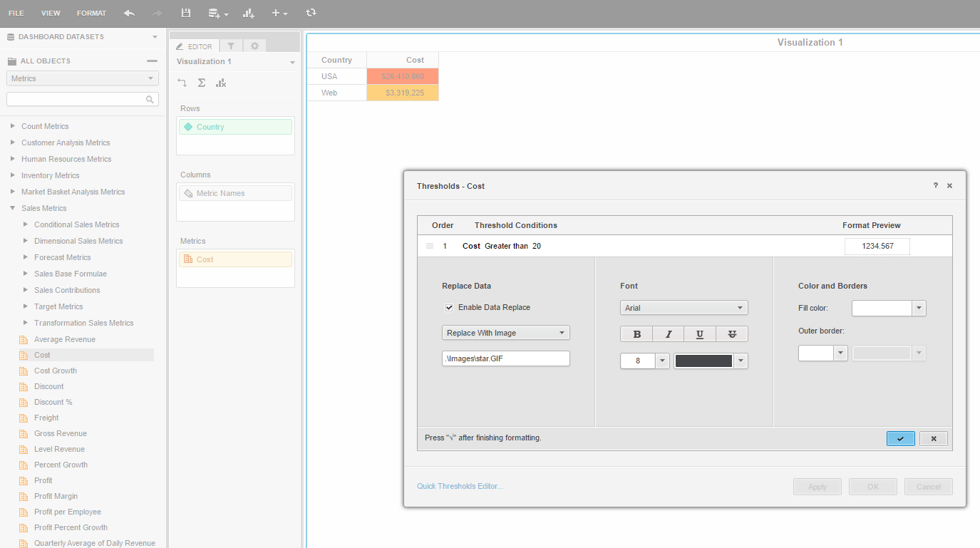980x548 pixels.
Task: Open the Format menu
Action: coord(91,13)
